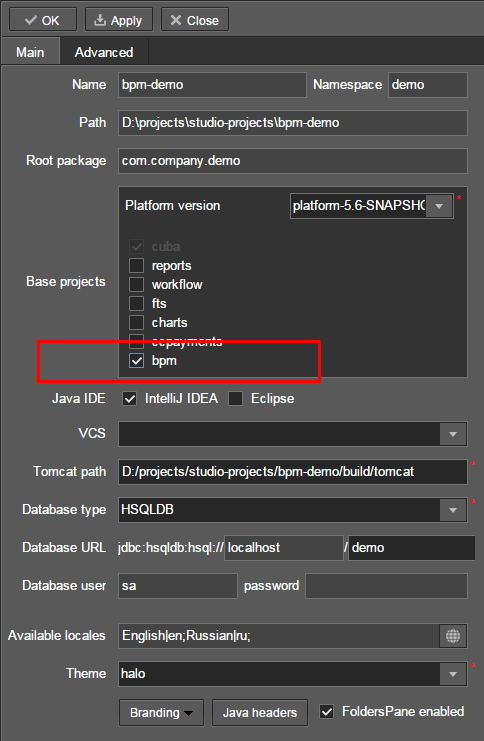484x741 pixels.
Task: Click the Apply button
Action: click(119, 20)
